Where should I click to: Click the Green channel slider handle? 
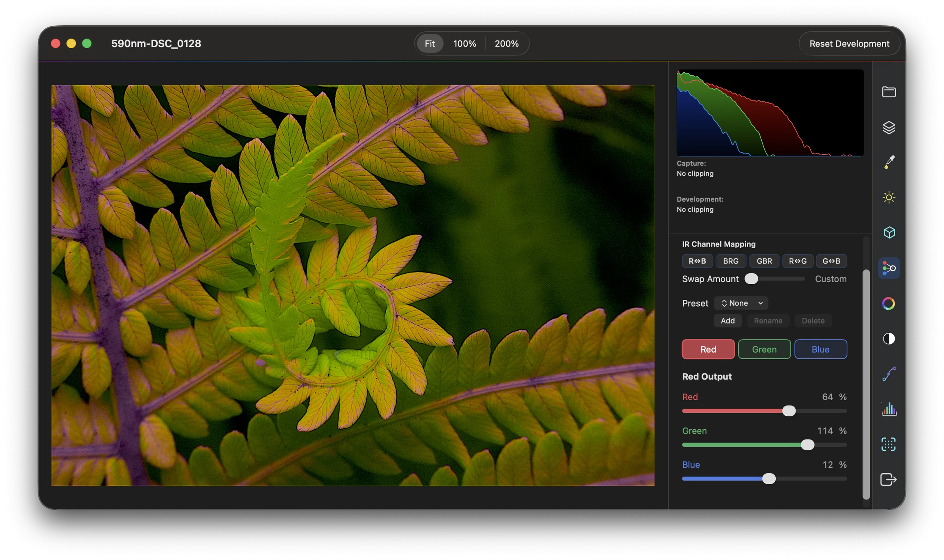(x=807, y=445)
